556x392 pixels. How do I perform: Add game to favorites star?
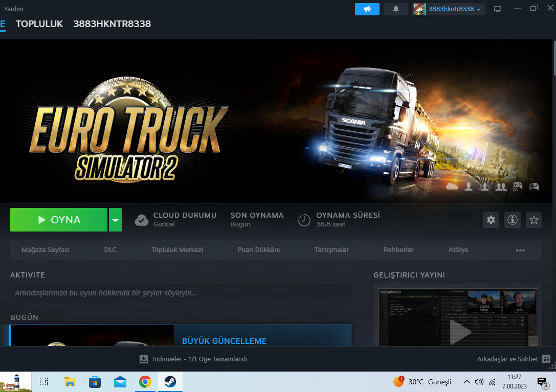(x=533, y=220)
